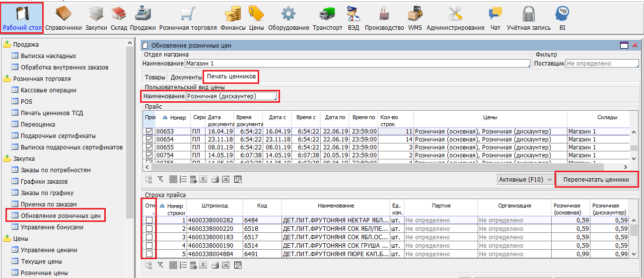Uncheck the checkbox for price list 00653
Screen dimensions: 644x278
point(150,132)
